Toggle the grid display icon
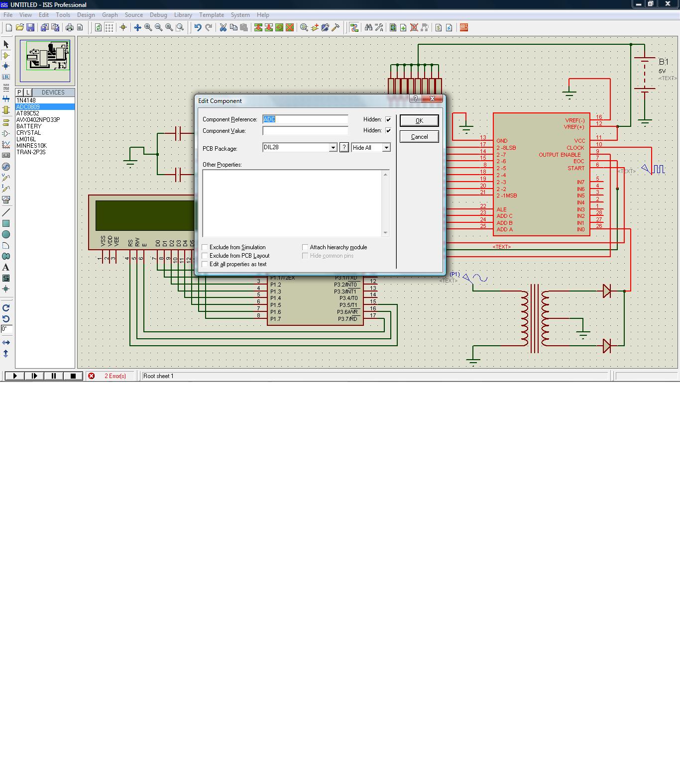680x784 pixels. pos(109,28)
